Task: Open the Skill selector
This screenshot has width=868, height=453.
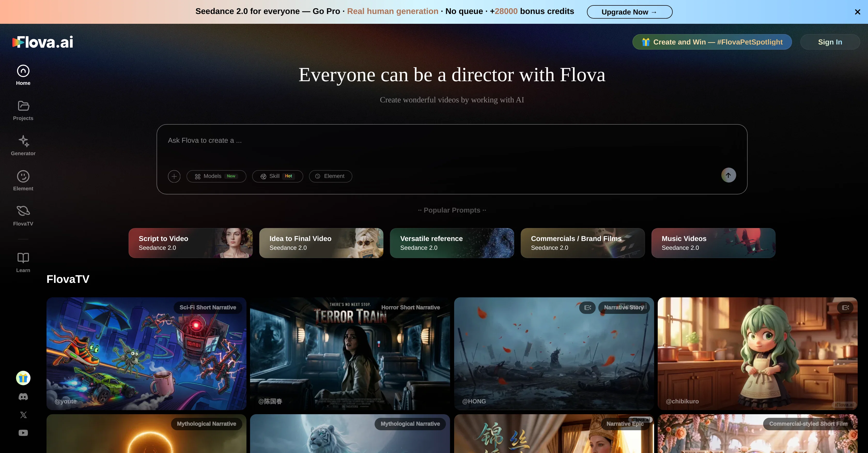Action: pos(277,176)
